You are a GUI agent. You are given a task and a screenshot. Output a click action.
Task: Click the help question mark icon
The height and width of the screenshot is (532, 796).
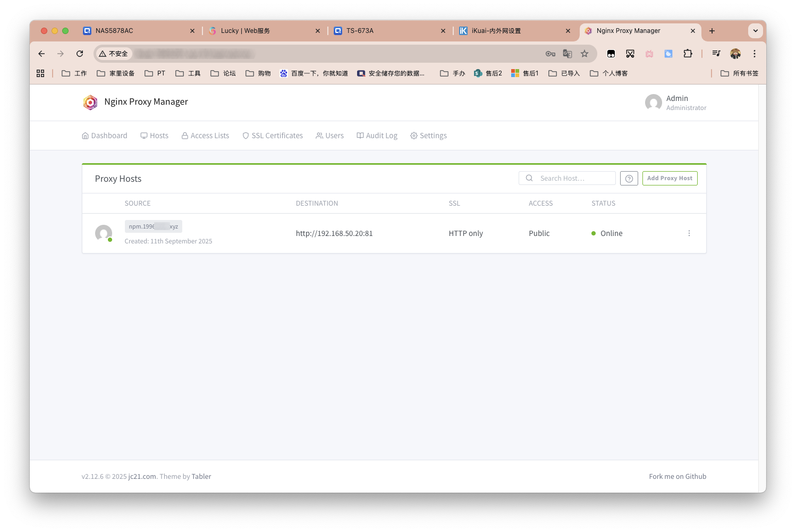click(x=629, y=179)
